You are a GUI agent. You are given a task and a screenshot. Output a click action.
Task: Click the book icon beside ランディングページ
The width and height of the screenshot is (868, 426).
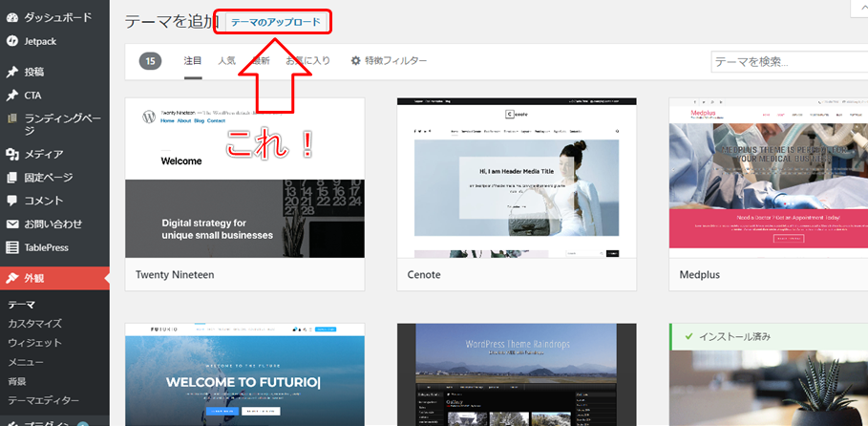[x=11, y=118]
